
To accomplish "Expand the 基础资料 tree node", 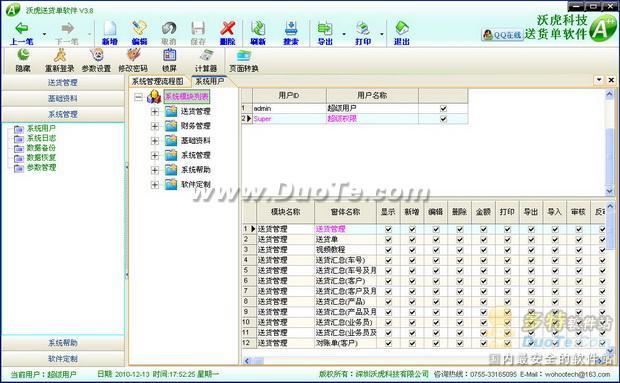I will click(155, 141).
